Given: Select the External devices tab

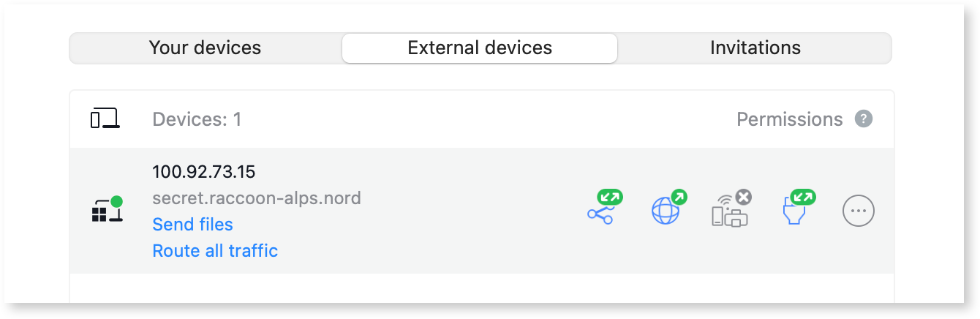Looking at the screenshot, I should pos(480,48).
